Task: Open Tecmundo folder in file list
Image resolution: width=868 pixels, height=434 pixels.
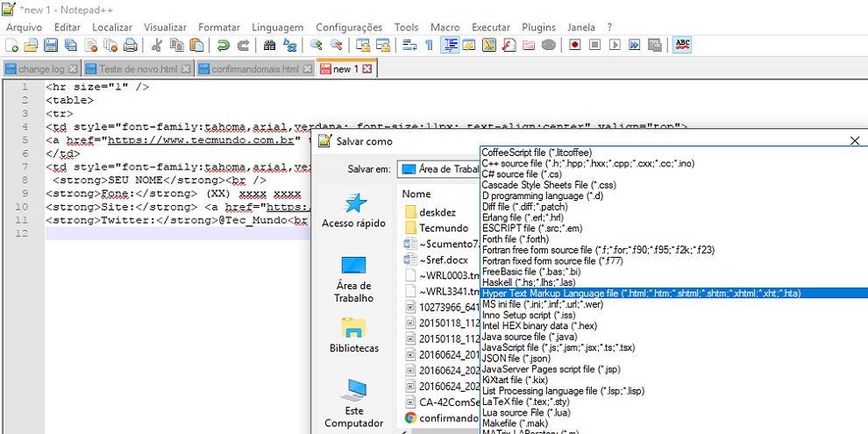Action: [438, 228]
